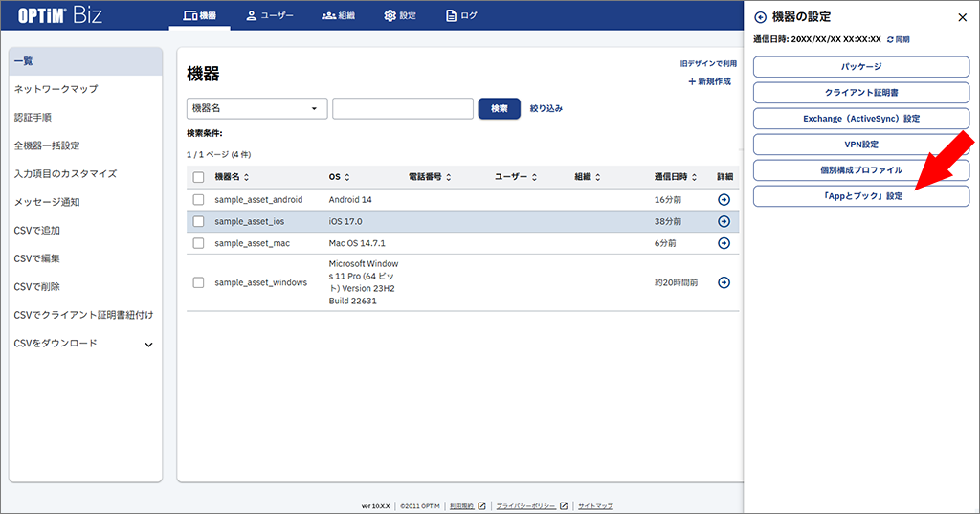Click the Exchange（ActiveSync）設定 button
Screen dimensions: 980x514
tap(861, 118)
